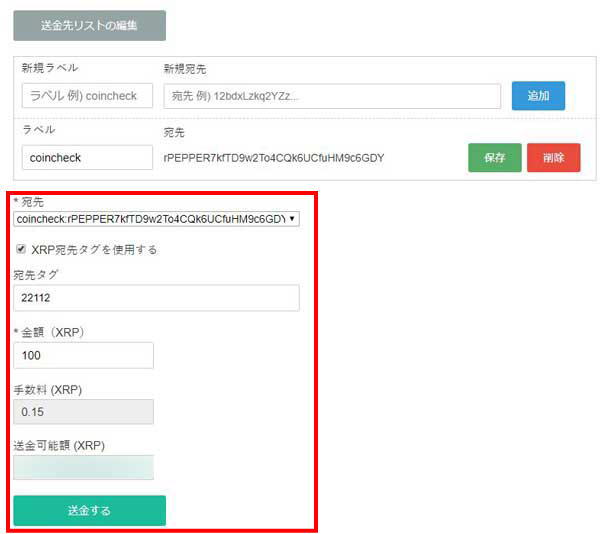Image resolution: width=600 pixels, height=534 pixels.
Task: Uncheck the XRP宛先タグを使用する checkbox
Action: 22,249
